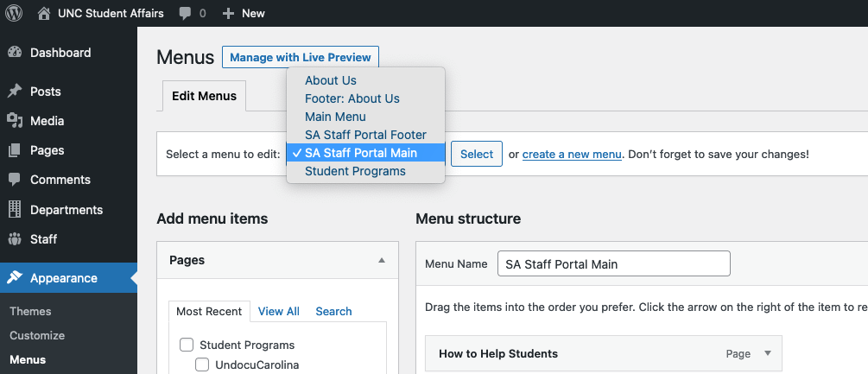Choose the checked SA Staff Portal Main option
The width and height of the screenshot is (868, 374).
(x=365, y=153)
